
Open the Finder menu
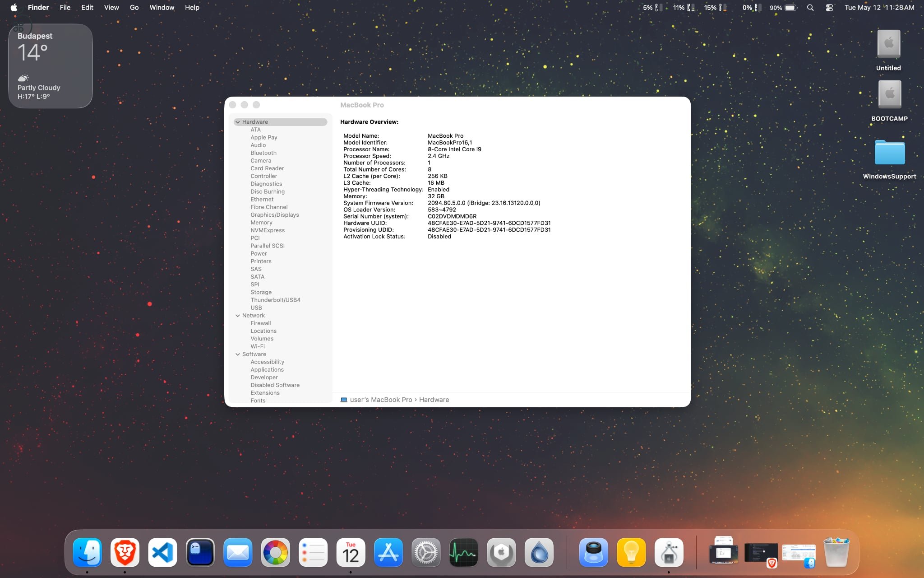[x=38, y=7]
